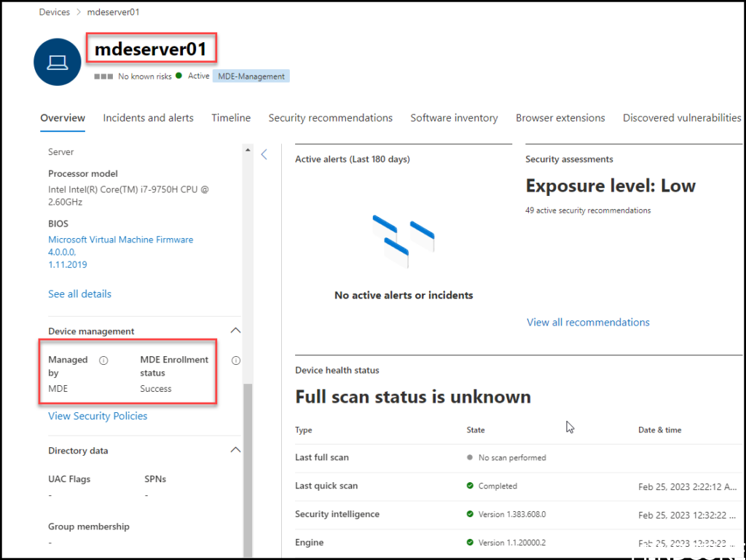Click the info icon beside Managed by
Viewport: 746px width, 560px height.
click(103, 359)
